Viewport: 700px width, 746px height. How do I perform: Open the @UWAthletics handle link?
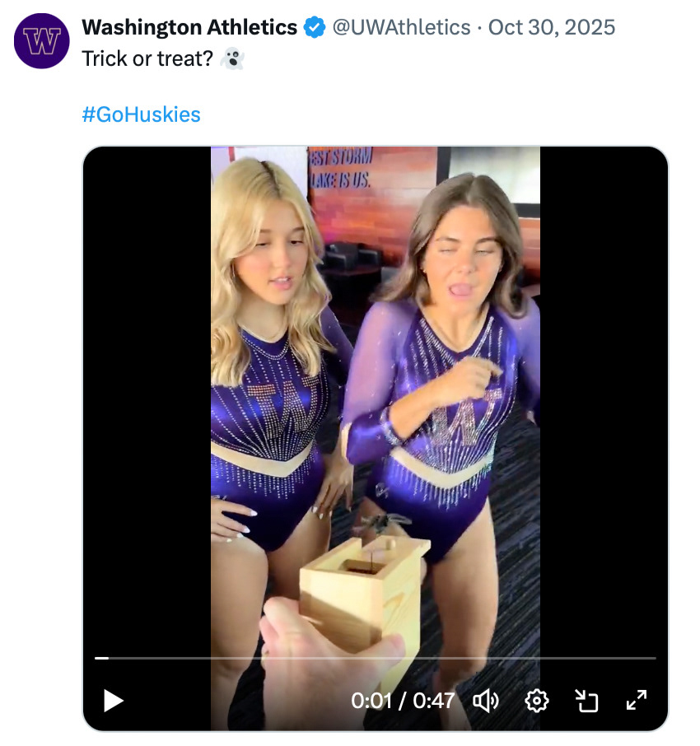tap(401, 28)
